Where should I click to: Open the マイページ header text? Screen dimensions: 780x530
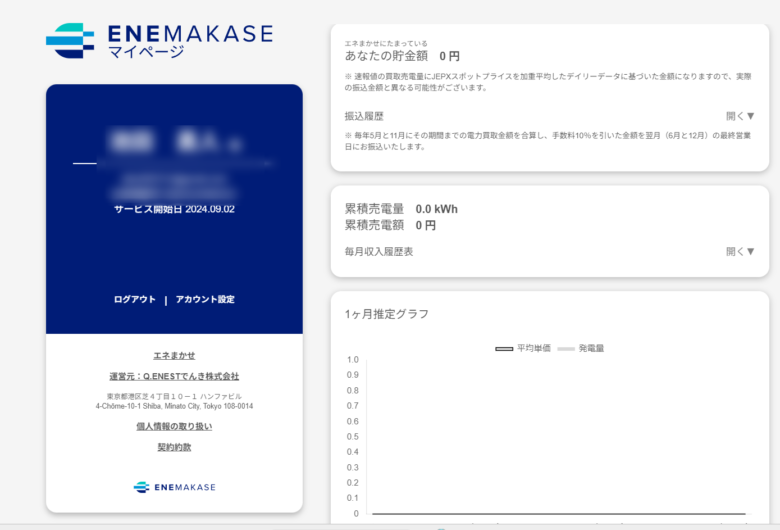pyautogui.click(x=146, y=53)
